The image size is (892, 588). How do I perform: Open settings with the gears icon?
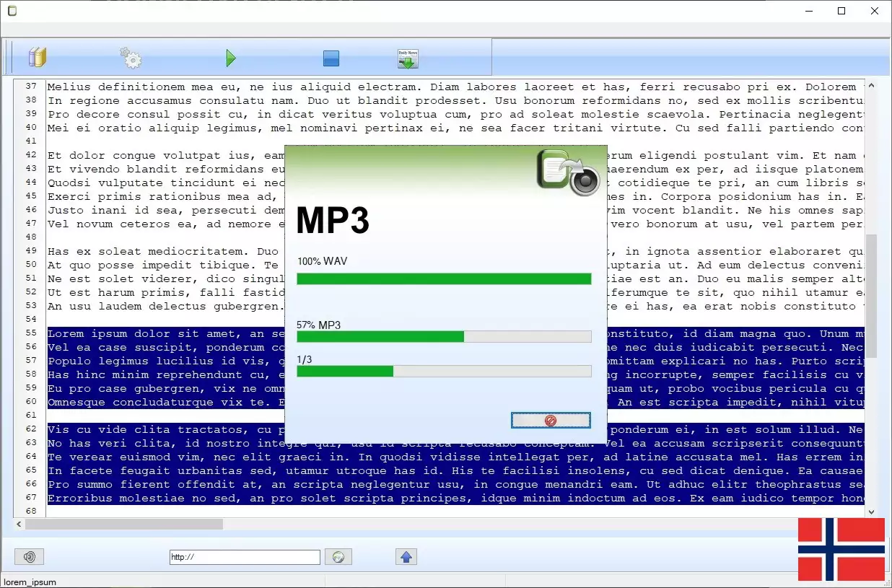(131, 58)
